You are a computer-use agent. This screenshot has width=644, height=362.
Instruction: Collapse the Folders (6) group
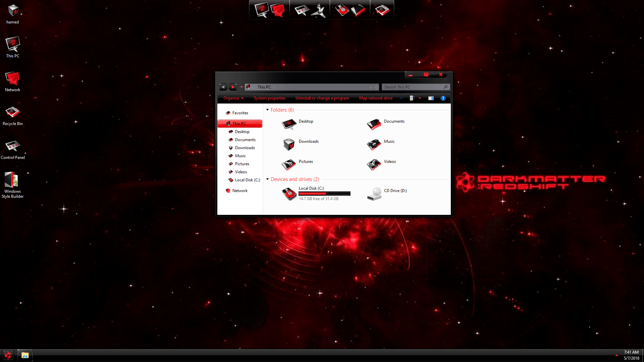267,110
